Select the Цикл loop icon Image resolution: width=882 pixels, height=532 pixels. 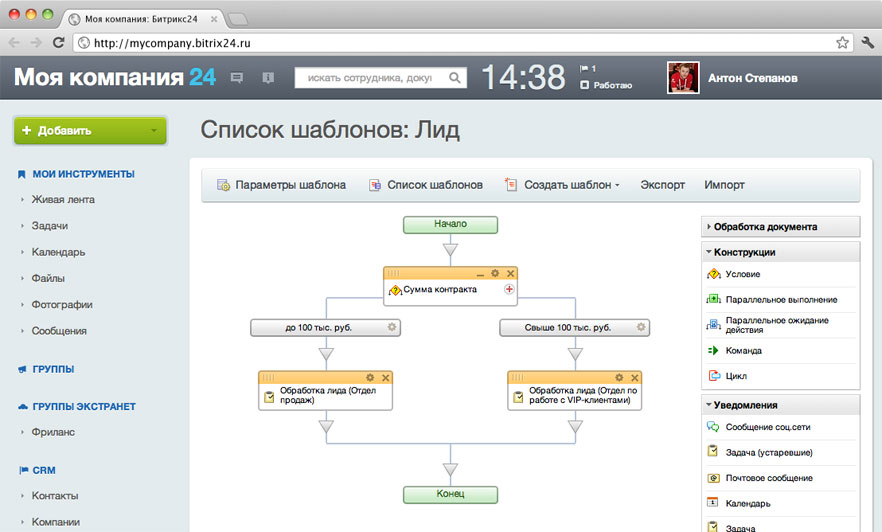(714, 375)
